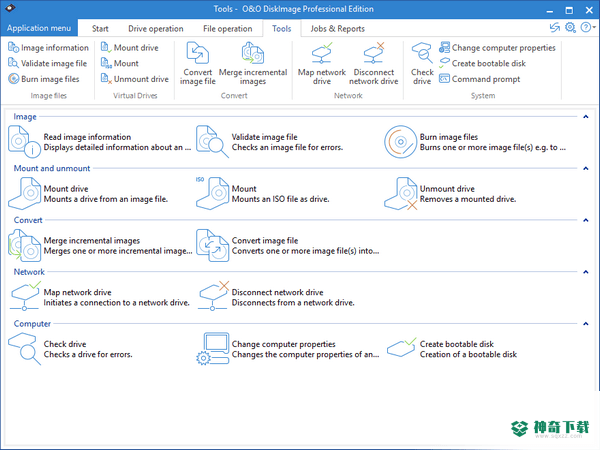Click Map network drive large icon
The width and height of the screenshot is (600, 450).
pyautogui.click(x=25, y=296)
